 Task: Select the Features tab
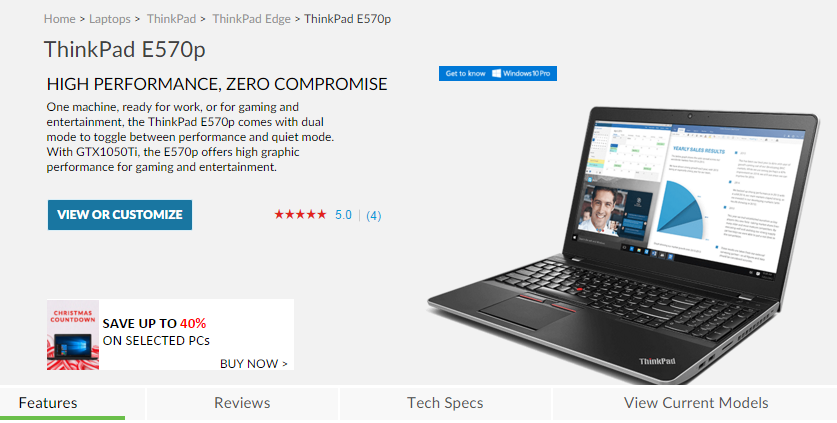coord(48,403)
